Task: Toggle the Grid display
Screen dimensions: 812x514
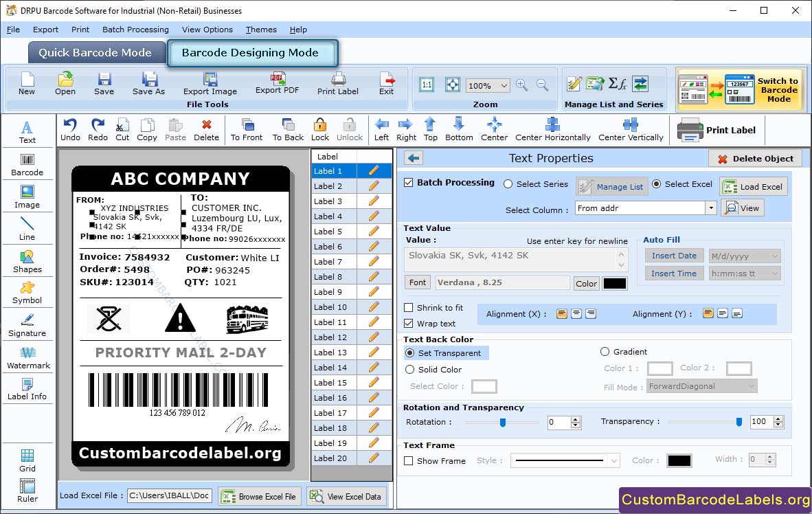Action: coord(27,460)
